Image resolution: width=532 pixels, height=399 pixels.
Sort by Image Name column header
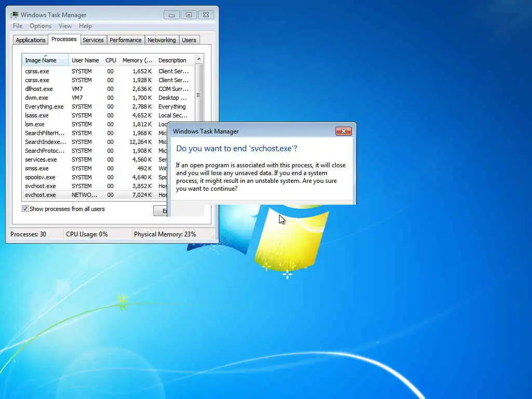point(46,60)
